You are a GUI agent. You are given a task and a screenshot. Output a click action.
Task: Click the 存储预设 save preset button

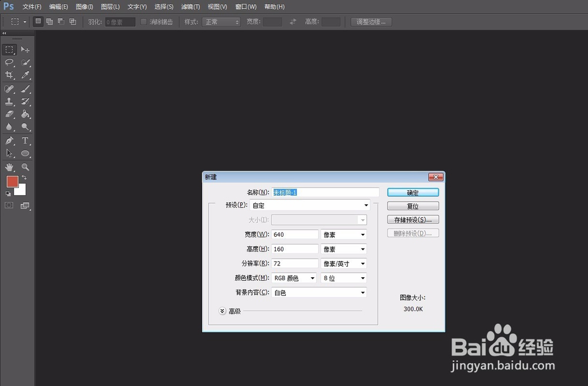coord(412,219)
